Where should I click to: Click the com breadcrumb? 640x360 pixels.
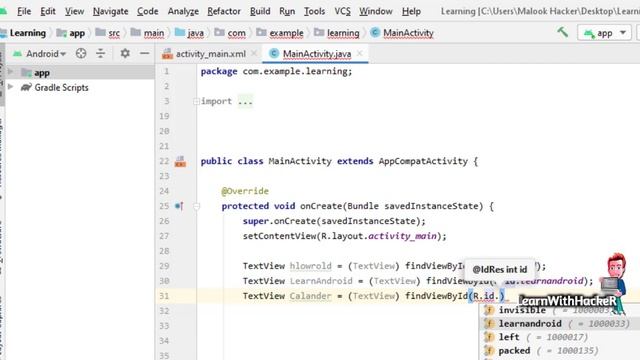point(230,33)
